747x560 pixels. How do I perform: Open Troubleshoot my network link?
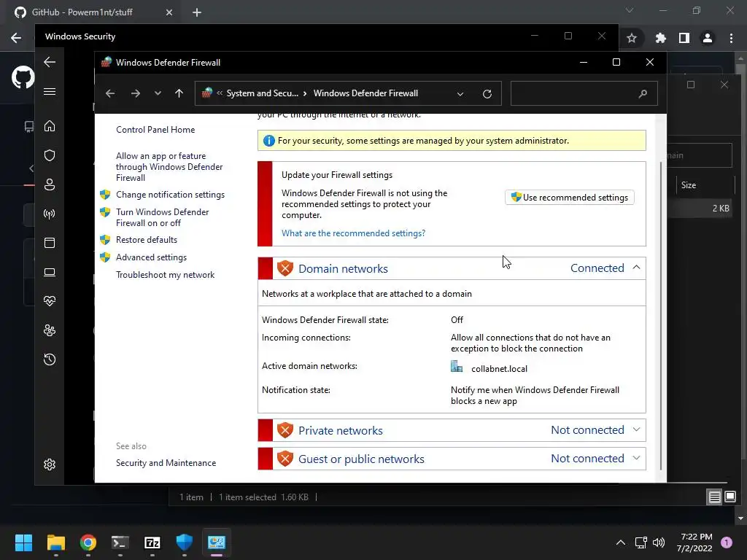165,275
